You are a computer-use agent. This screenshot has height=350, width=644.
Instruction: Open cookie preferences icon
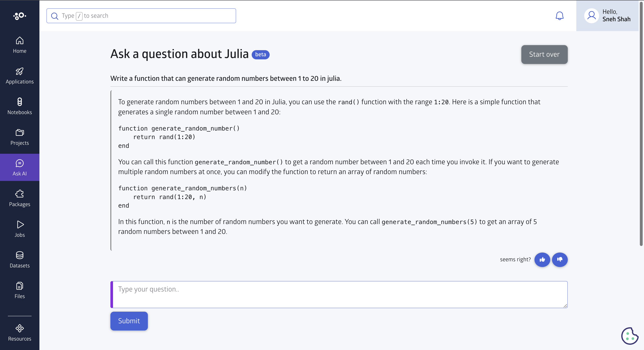coord(630,336)
